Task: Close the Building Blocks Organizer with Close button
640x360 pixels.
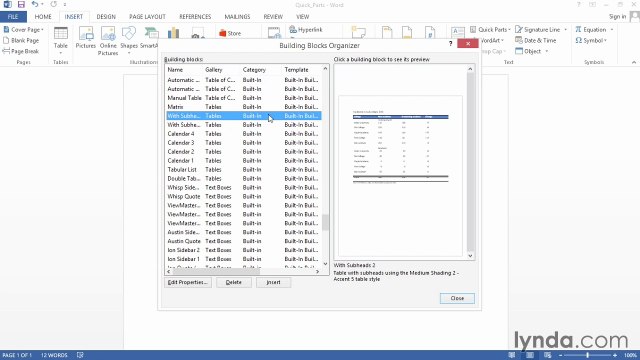Action: click(x=457, y=298)
